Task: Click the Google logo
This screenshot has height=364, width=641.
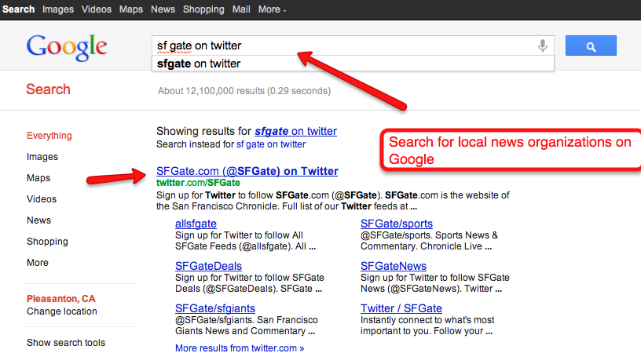Action: (67, 47)
